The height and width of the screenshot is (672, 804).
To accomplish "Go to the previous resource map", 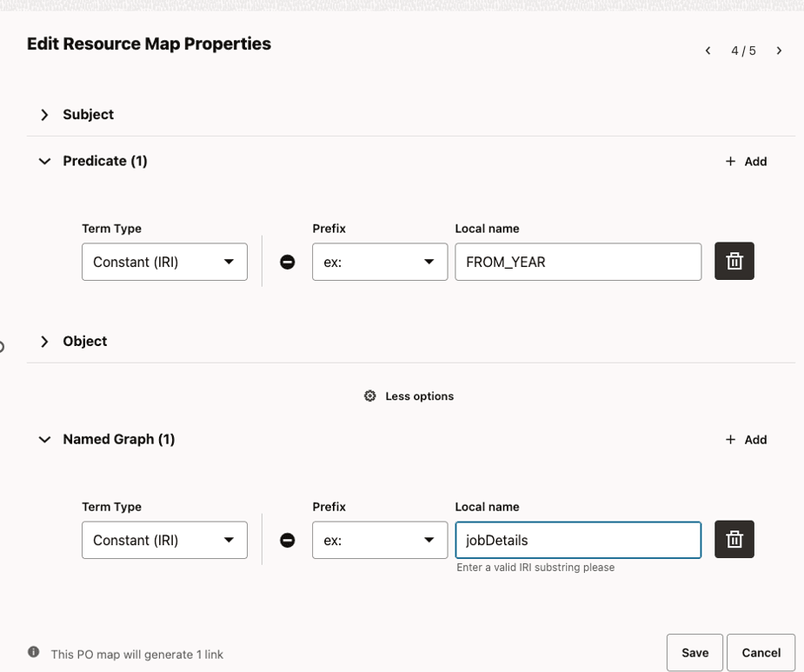I will (x=708, y=50).
